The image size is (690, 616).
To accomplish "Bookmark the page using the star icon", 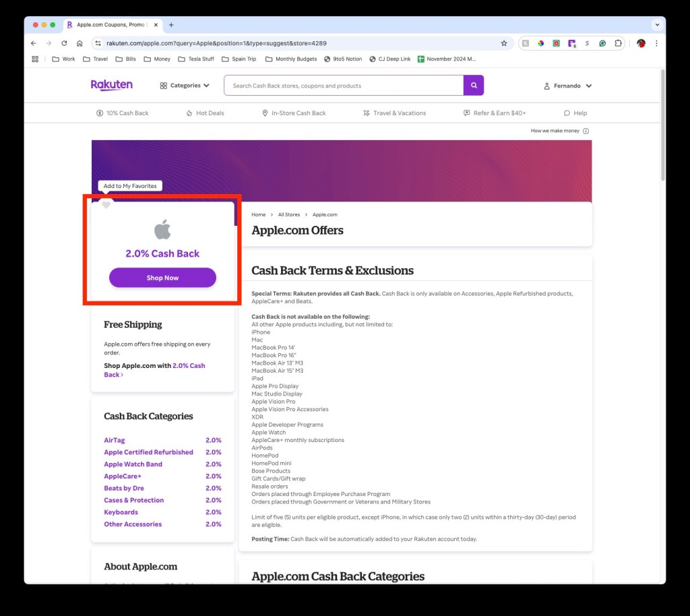I will [x=504, y=42].
